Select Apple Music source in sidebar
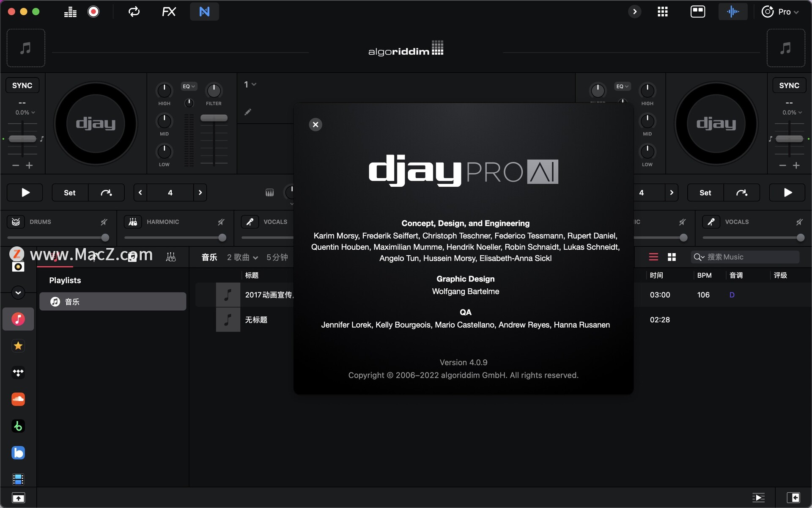This screenshot has height=508, width=812. 18,319
